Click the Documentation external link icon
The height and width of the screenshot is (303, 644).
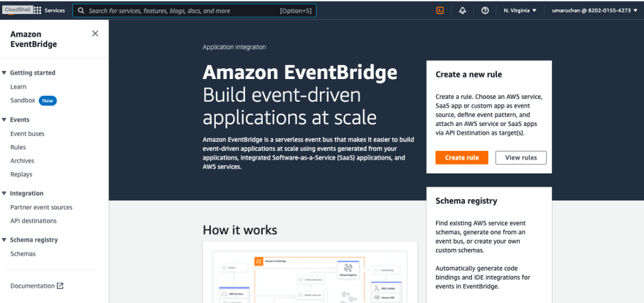[x=60, y=285]
